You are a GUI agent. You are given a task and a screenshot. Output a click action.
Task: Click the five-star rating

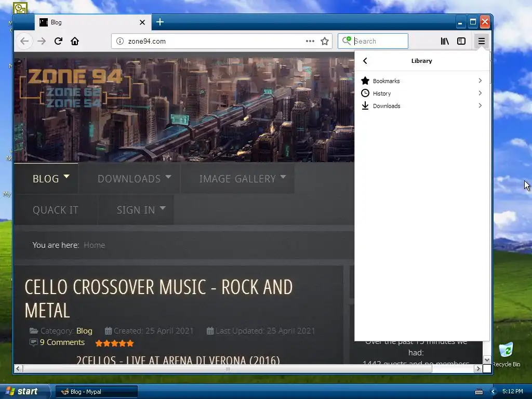tap(115, 343)
